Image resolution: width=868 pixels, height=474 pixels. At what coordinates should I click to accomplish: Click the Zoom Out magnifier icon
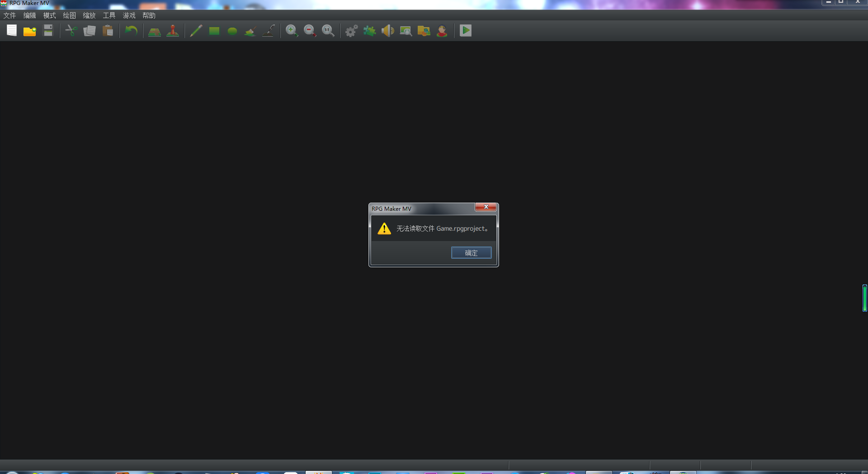pyautogui.click(x=310, y=31)
